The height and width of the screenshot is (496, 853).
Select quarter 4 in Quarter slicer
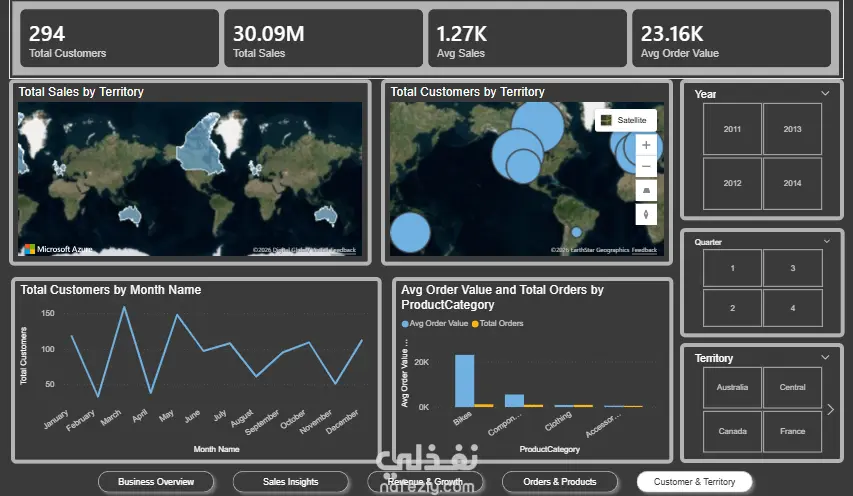793,308
